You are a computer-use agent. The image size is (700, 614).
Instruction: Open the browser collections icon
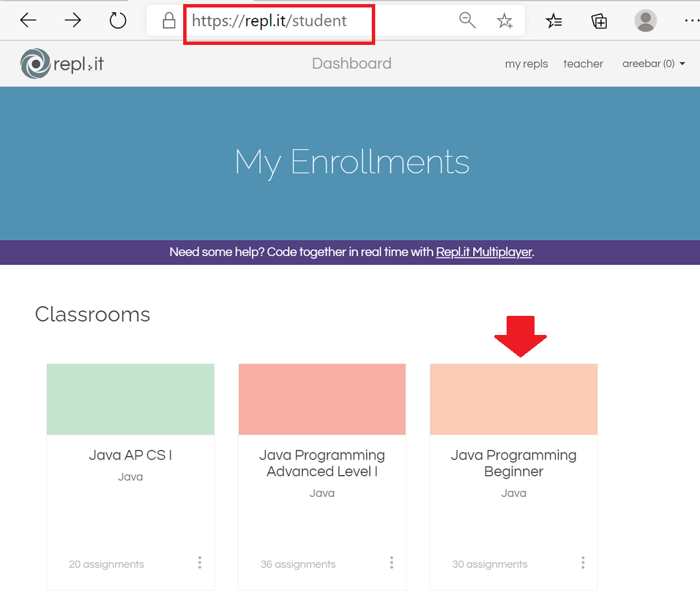599,21
